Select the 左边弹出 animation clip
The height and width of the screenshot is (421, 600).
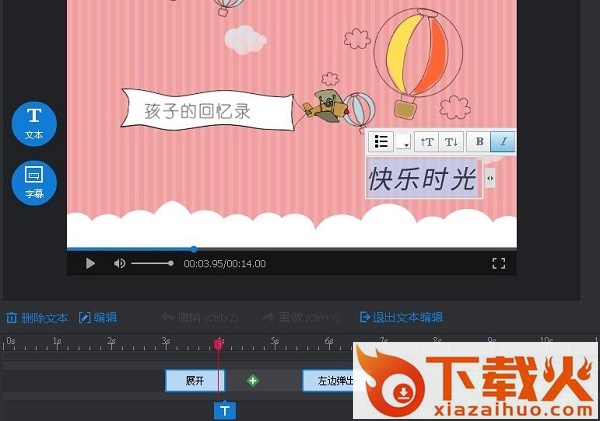tap(330, 380)
